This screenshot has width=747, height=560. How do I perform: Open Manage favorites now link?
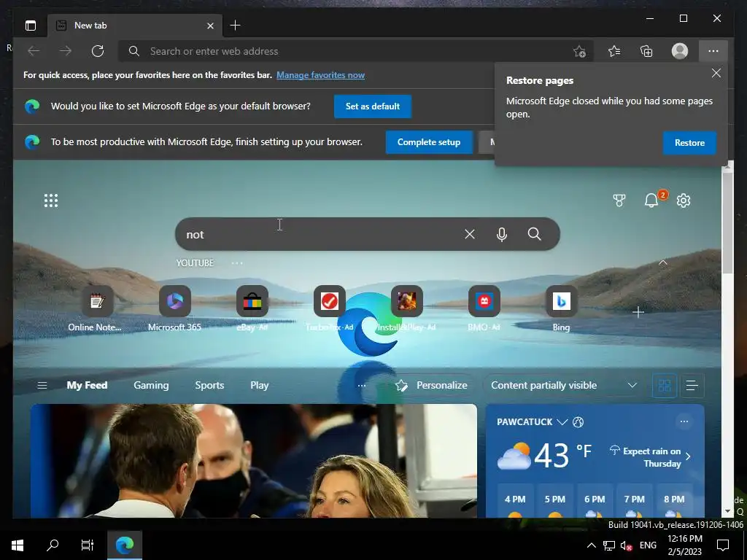pos(321,75)
